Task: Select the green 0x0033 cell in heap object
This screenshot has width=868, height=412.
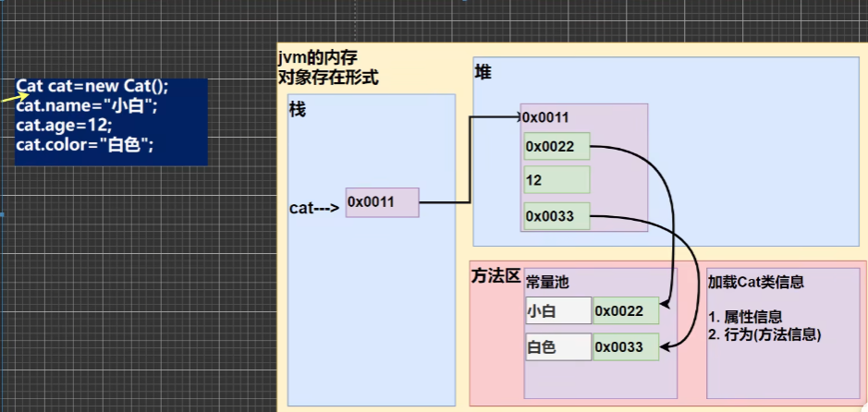Action: pyautogui.click(x=556, y=216)
